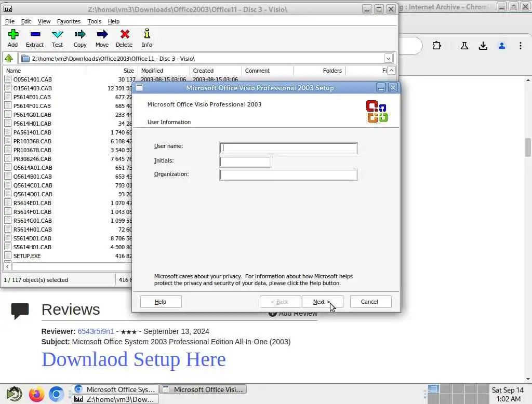
Task: Select the PA561401.CAB file row
Action: click(68, 132)
